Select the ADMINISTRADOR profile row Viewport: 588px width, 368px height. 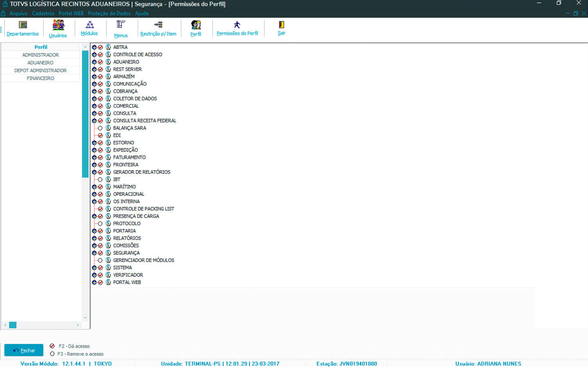click(40, 55)
